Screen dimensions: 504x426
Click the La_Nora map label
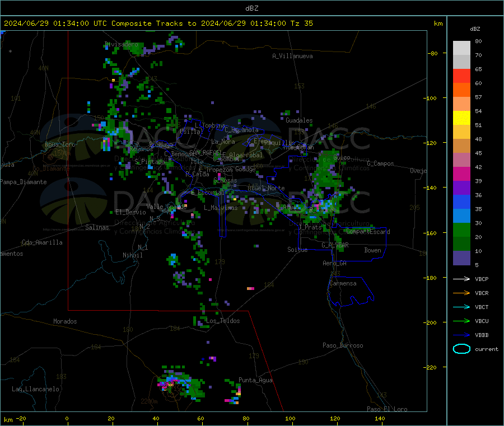click(223, 142)
